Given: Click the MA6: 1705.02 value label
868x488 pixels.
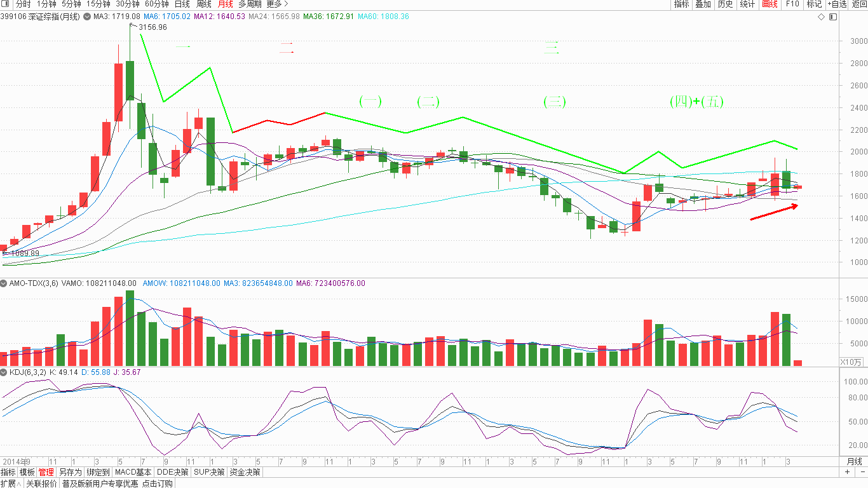Looking at the screenshot, I should [167, 17].
